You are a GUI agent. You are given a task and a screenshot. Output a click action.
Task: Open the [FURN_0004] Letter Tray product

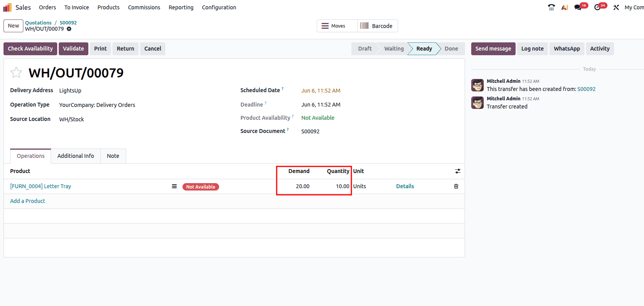(x=40, y=186)
